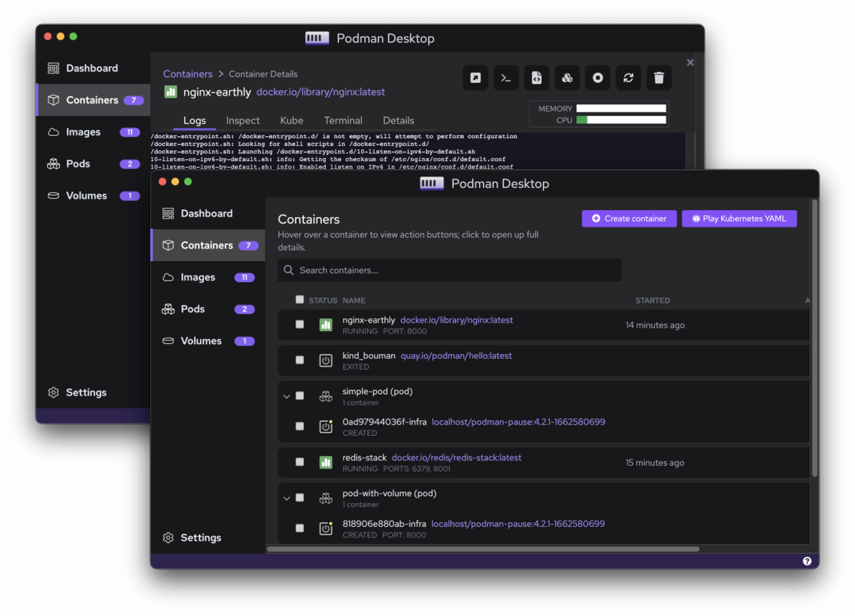The height and width of the screenshot is (616, 855).
Task: Stop the nginx-earthly container
Action: point(598,78)
